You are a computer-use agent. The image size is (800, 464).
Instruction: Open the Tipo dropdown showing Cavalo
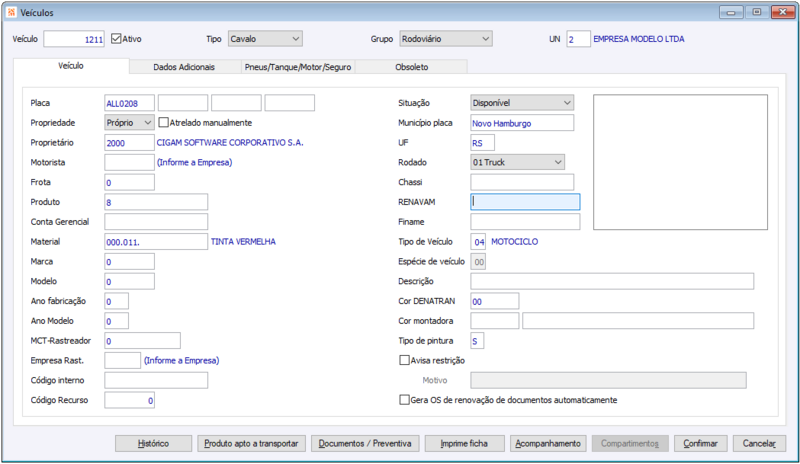point(265,39)
